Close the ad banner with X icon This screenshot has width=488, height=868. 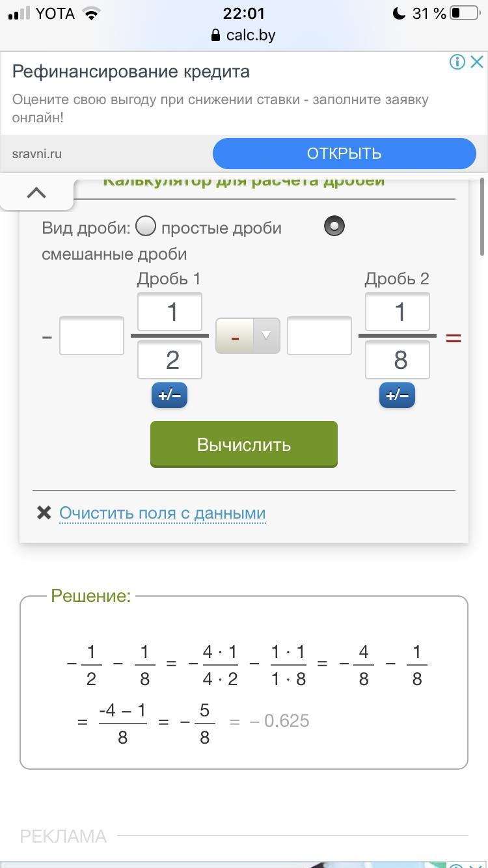click(477, 62)
